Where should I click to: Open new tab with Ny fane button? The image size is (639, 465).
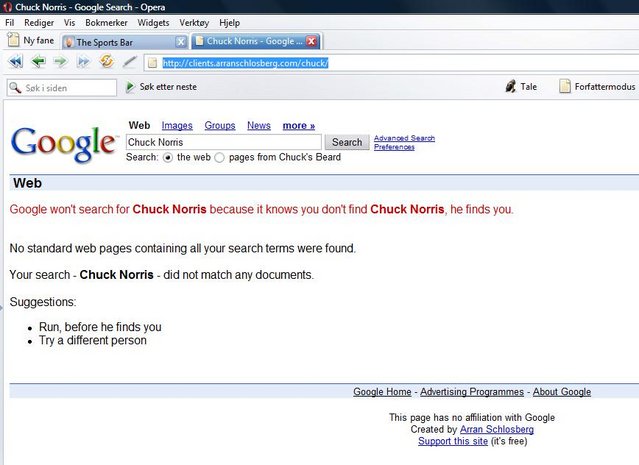31,40
